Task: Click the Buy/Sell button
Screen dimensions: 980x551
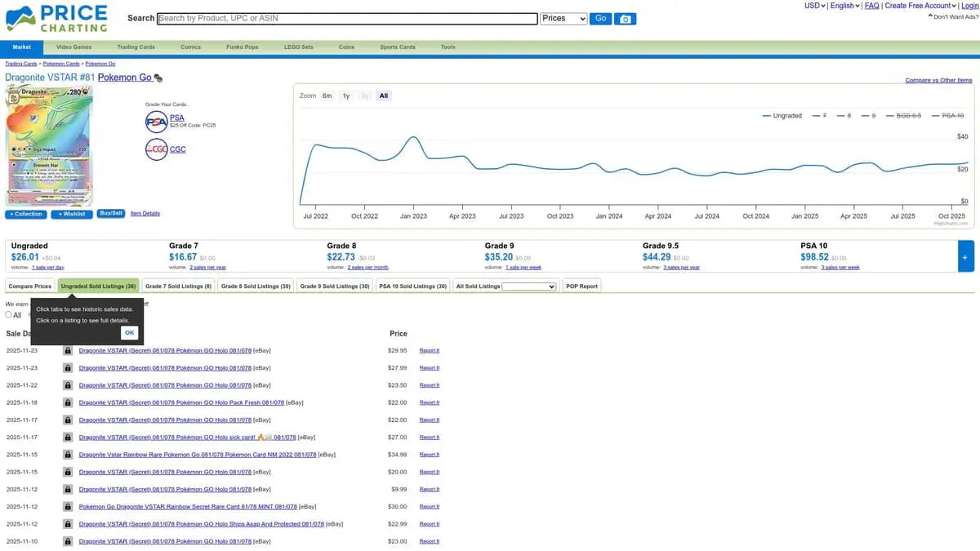Action: coord(111,214)
